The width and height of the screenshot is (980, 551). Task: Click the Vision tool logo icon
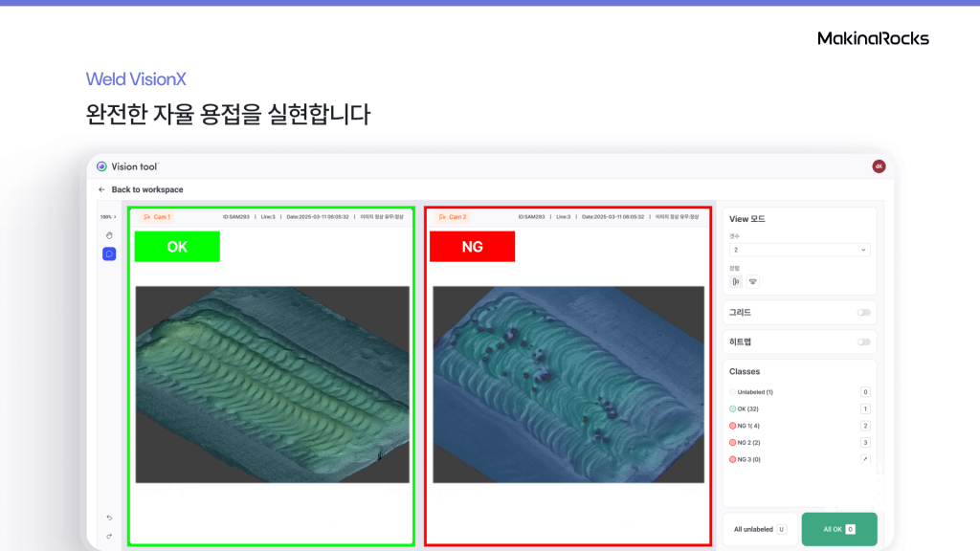tap(101, 165)
